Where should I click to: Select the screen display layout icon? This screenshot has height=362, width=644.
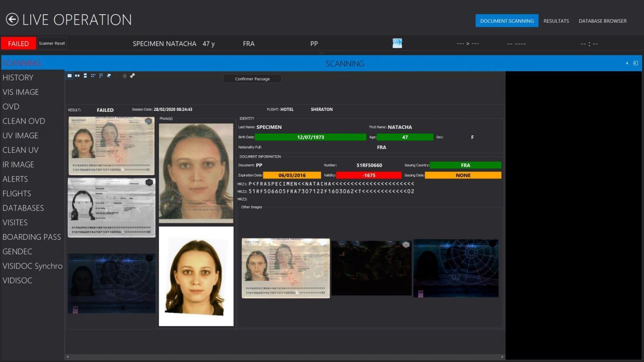coord(109,76)
